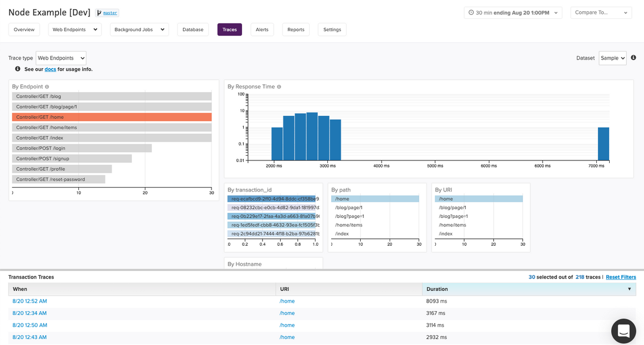Open the chat bubble in the bottom corner
The width and height of the screenshot is (644, 345).
623,331
